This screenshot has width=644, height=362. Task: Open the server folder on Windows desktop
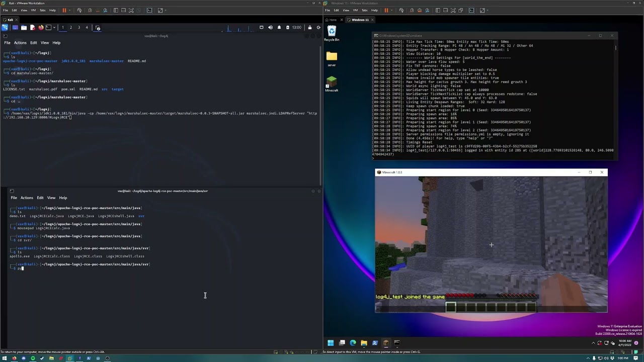tap(332, 58)
